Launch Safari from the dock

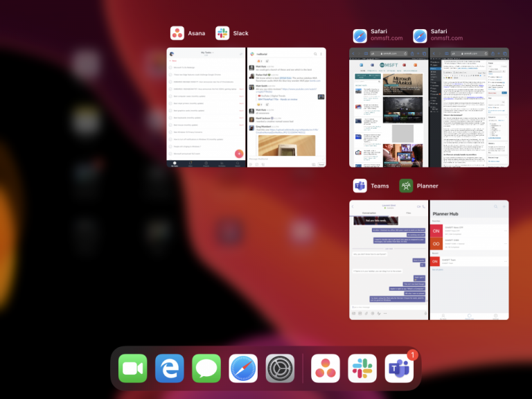pyautogui.click(x=243, y=368)
